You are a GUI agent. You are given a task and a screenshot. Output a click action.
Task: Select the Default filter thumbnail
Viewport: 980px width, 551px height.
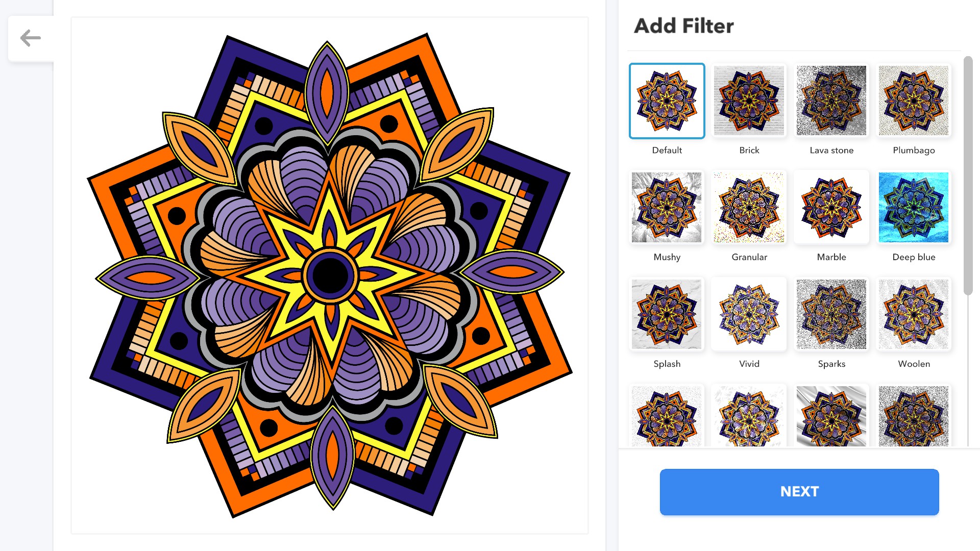click(667, 101)
